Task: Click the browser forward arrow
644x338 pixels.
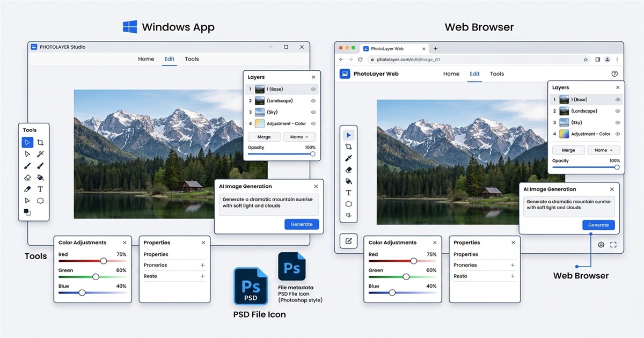Action: point(351,60)
